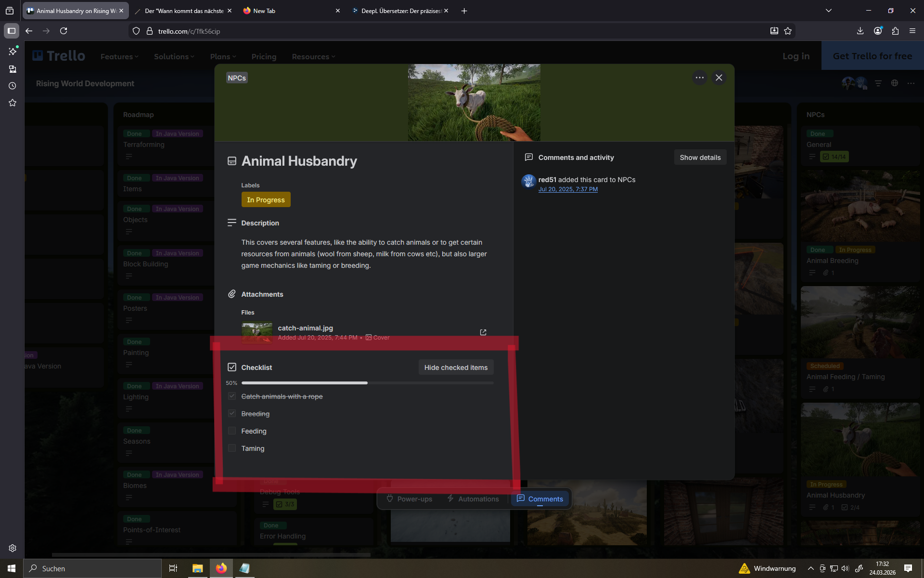Switch to the DeepL Übersetzer tab
Image resolution: width=924 pixels, height=578 pixels.
[399, 11]
